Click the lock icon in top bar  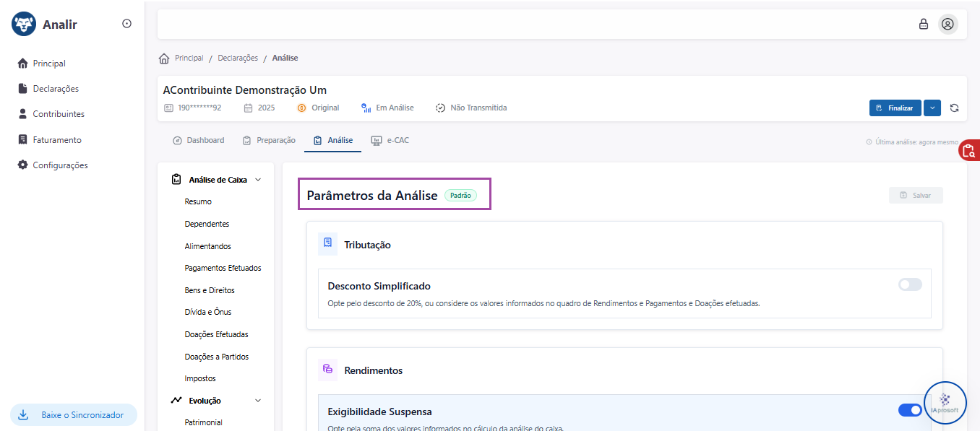[923, 24]
